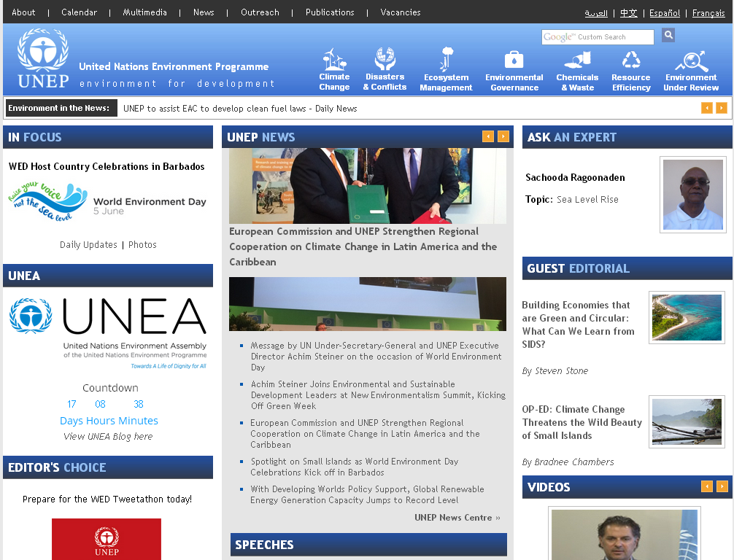Open Building Economies Green and Circular editorial

pyautogui.click(x=578, y=324)
